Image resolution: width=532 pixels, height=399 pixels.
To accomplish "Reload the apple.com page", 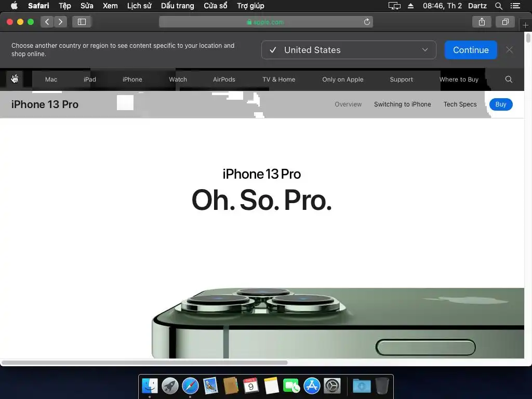I will point(367,22).
